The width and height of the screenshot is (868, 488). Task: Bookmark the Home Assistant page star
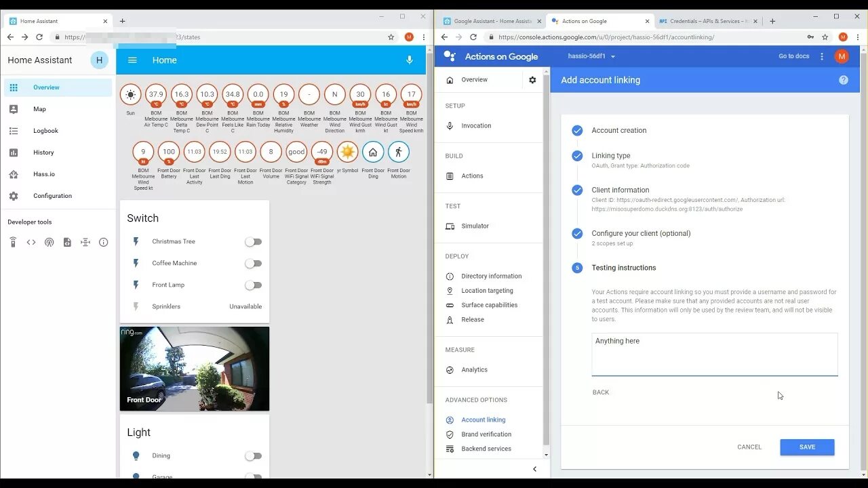coord(391,37)
